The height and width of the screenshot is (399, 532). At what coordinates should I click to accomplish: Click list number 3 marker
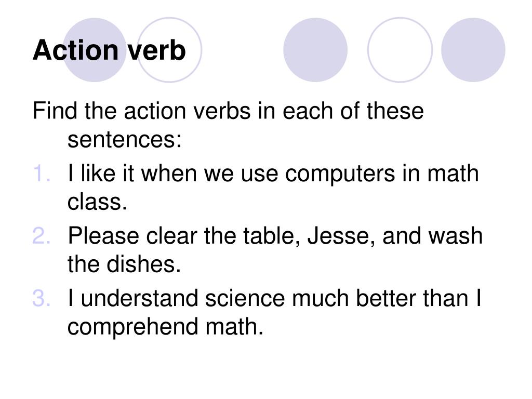[42, 298]
